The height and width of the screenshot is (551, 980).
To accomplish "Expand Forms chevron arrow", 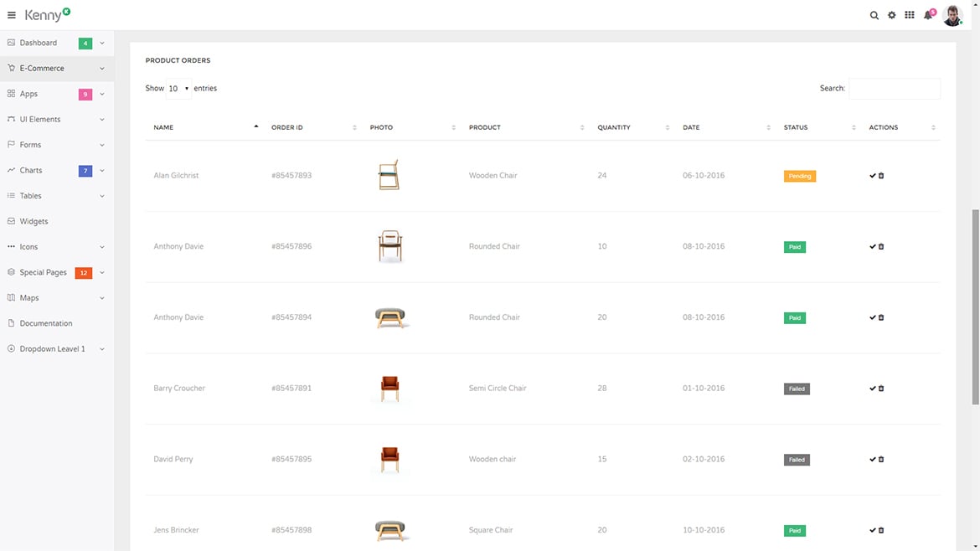I will 102,145.
